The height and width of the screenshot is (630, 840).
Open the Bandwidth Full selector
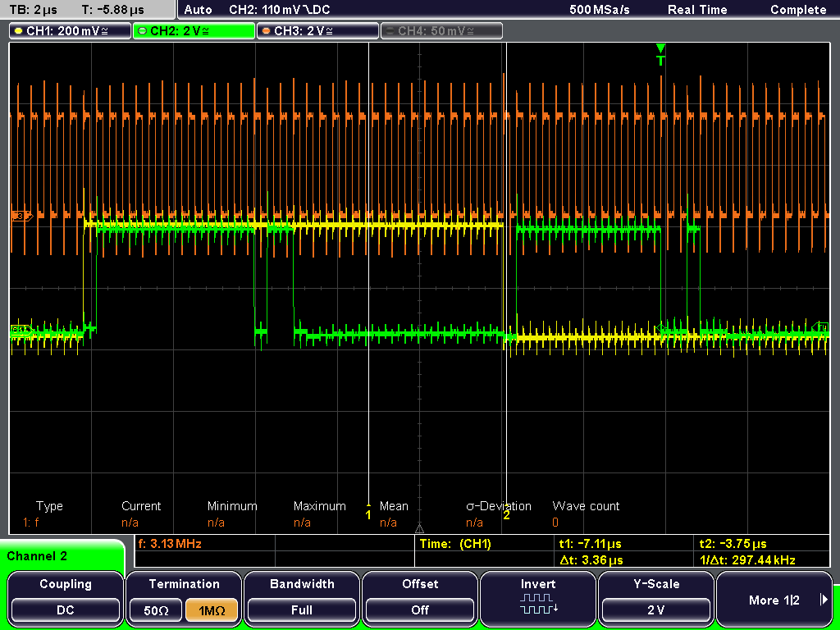[302, 609]
